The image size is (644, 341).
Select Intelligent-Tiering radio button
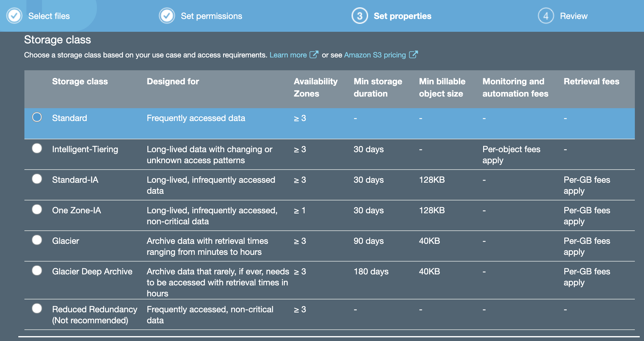tap(37, 148)
